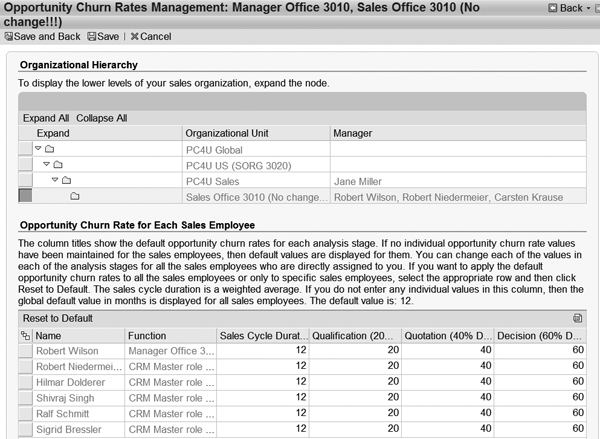600x439 pixels.
Task: Click the Save disk icon
Action: [92, 36]
